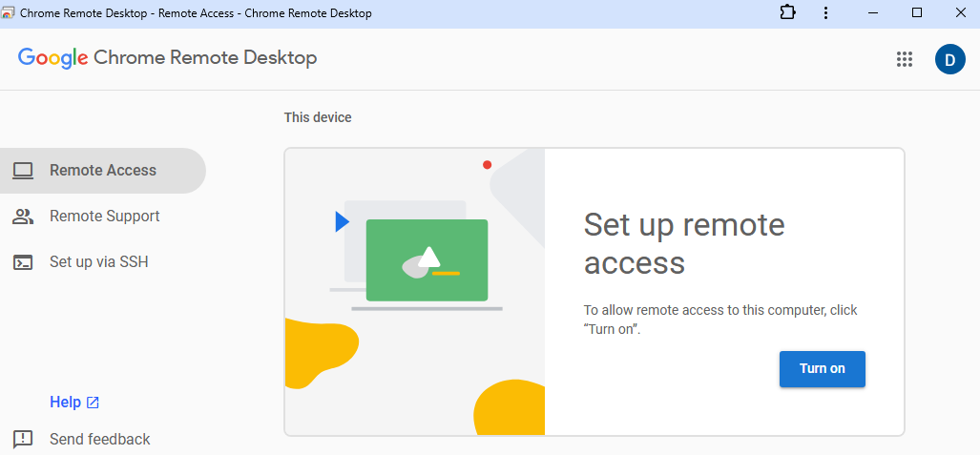Open the three-dot window menu

(825, 12)
